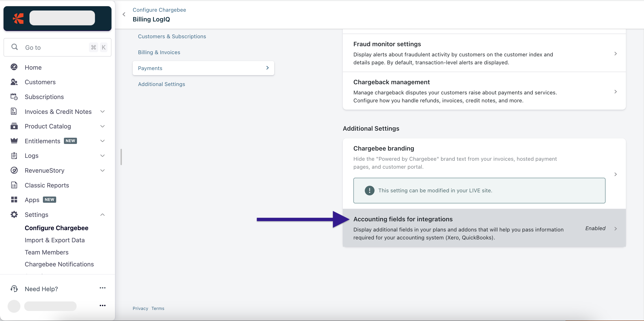Viewport: 644px width, 321px height.
Task: Click the Configure Chargebee breadcrumb link
Action: point(159,10)
